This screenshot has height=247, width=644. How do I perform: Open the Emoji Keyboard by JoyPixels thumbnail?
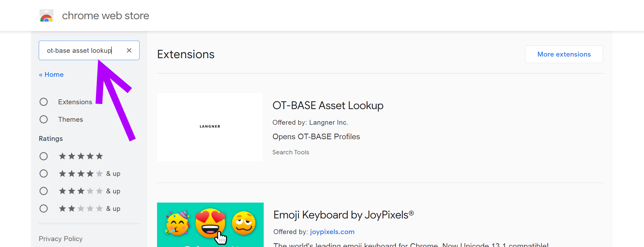(x=210, y=225)
